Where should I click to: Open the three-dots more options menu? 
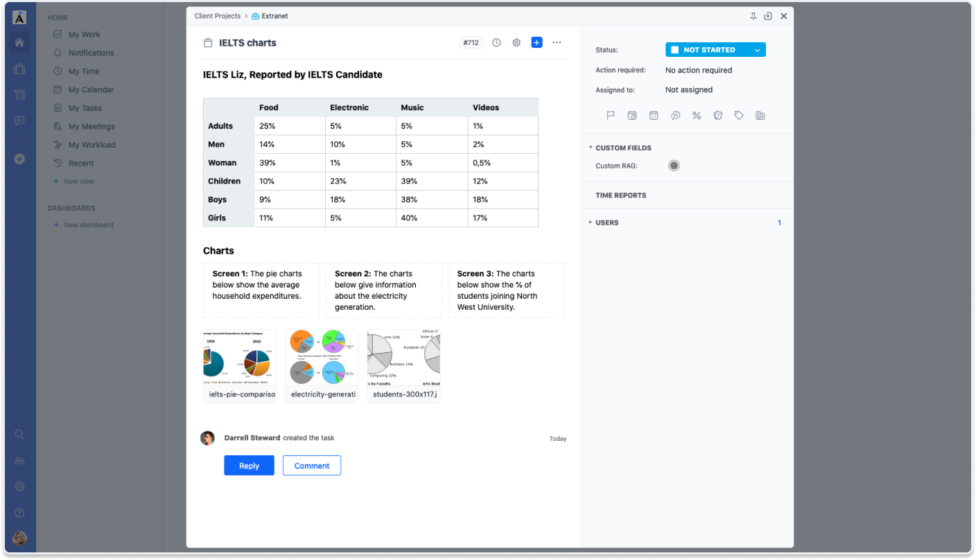tap(557, 43)
